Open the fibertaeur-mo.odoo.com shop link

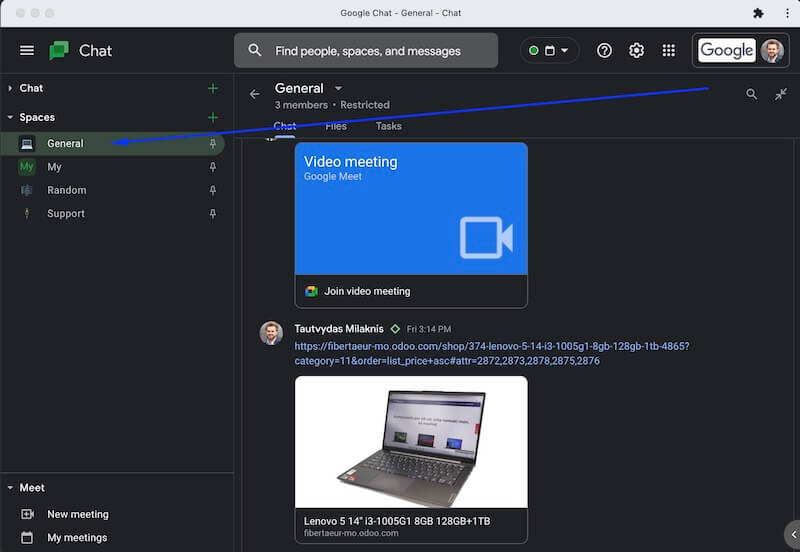pos(491,354)
